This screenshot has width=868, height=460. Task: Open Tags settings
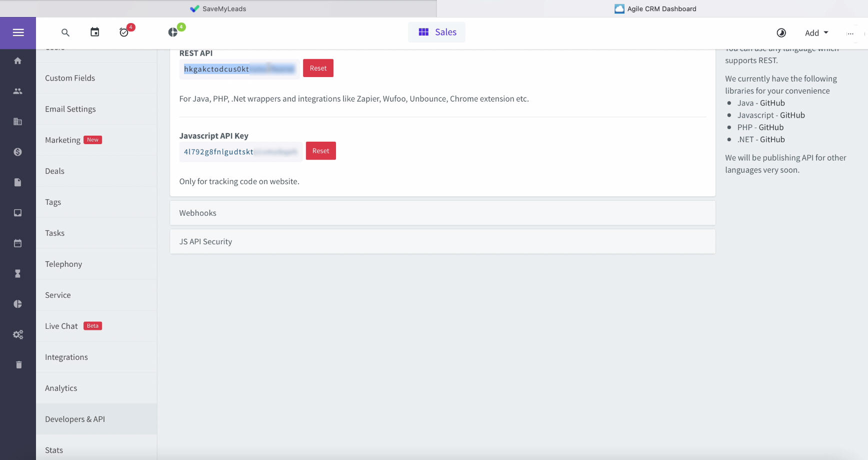(96, 202)
